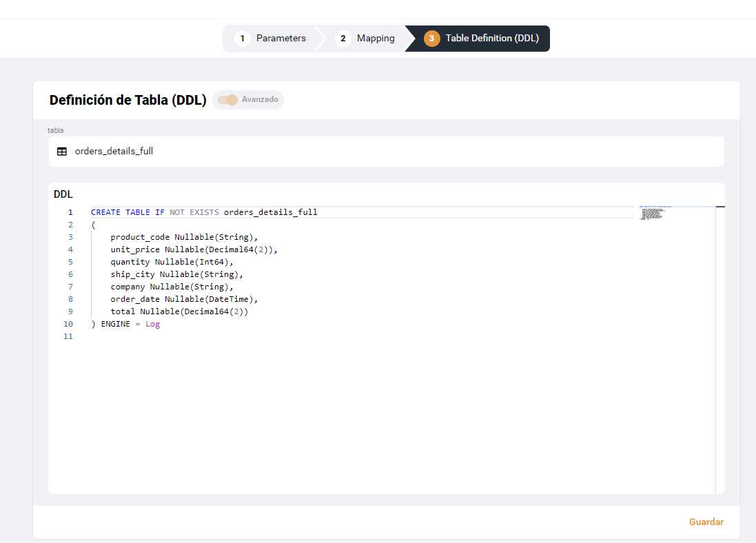The image size is (756, 543).
Task: Click the step 1 number circle
Action: (x=243, y=39)
